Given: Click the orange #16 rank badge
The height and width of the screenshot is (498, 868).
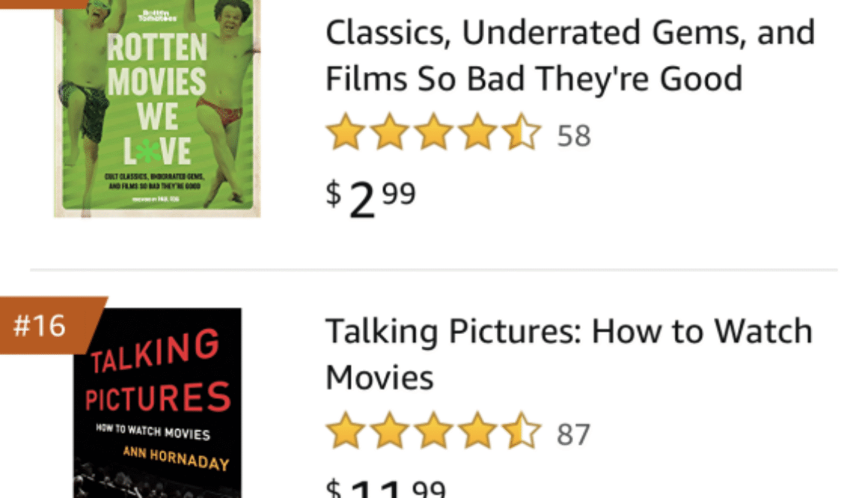Looking at the screenshot, I should point(45,326).
